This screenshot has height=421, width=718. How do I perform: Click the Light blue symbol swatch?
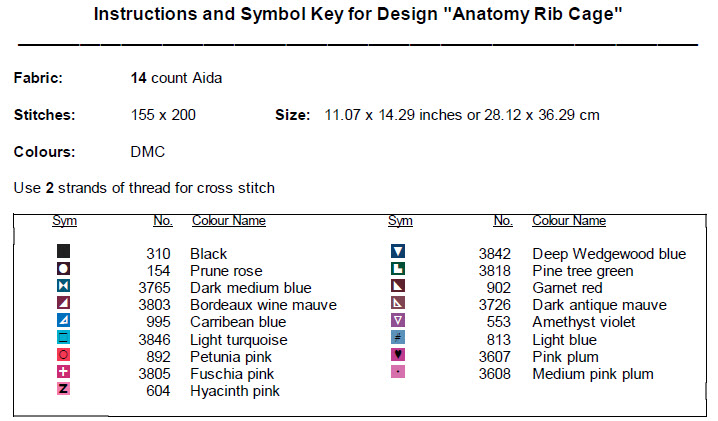(398, 338)
